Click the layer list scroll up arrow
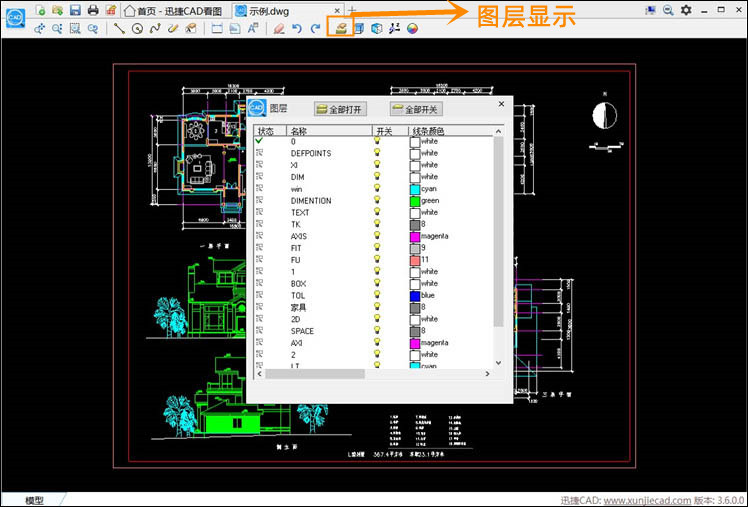 [x=498, y=131]
